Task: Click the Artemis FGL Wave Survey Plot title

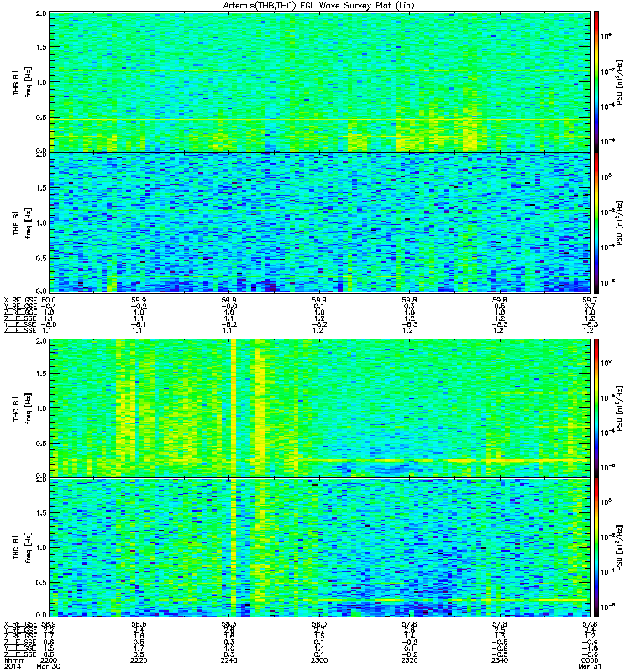Action: click(319, 6)
